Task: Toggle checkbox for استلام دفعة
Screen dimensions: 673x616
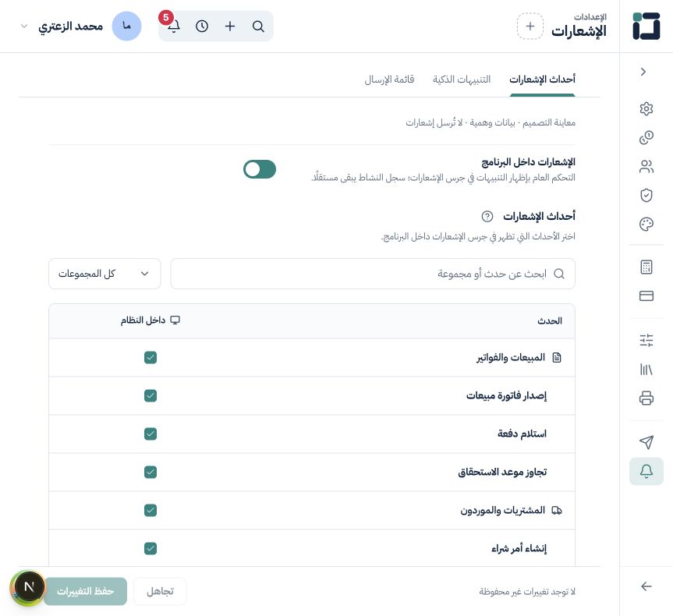Action: click(151, 434)
